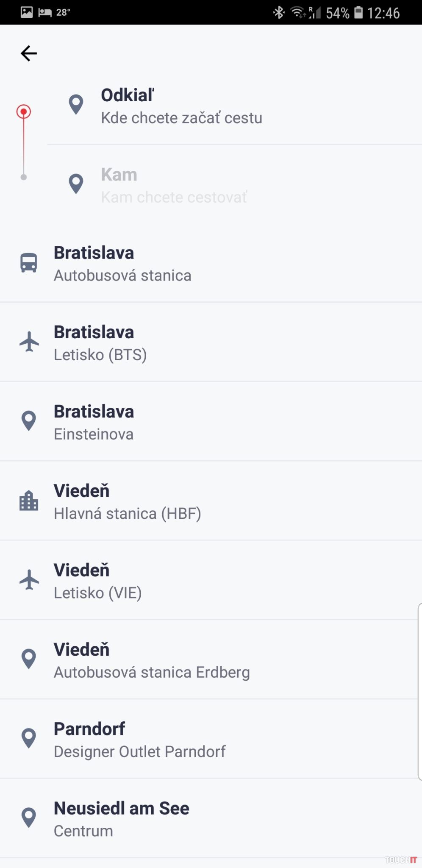Click the pin icon beside Parndorf outlet
Image resolution: width=422 pixels, height=868 pixels.
click(29, 738)
